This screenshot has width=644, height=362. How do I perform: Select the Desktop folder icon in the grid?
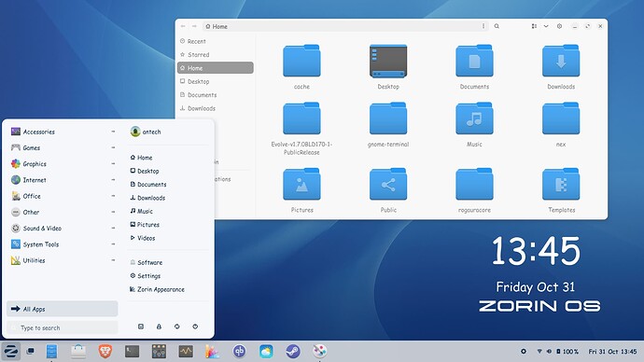click(x=388, y=61)
